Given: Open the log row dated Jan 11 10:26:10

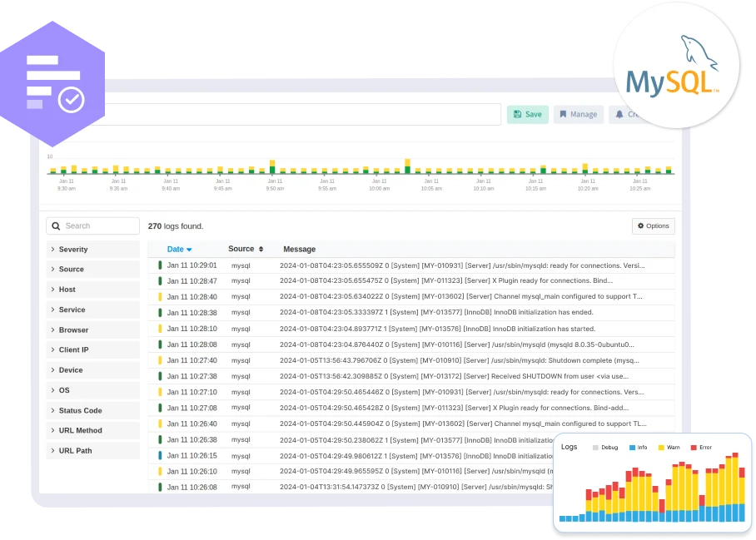Looking at the screenshot, I should (352, 472).
